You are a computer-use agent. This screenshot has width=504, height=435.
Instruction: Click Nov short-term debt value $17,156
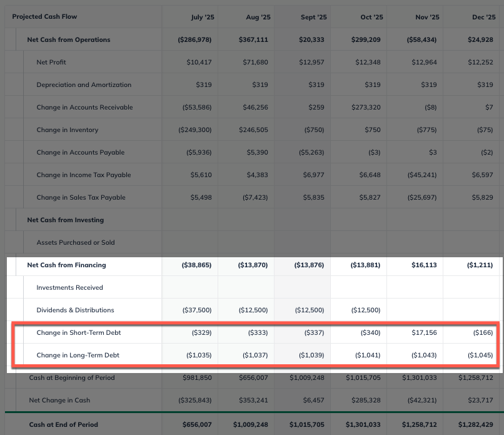(x=424, y=332)
